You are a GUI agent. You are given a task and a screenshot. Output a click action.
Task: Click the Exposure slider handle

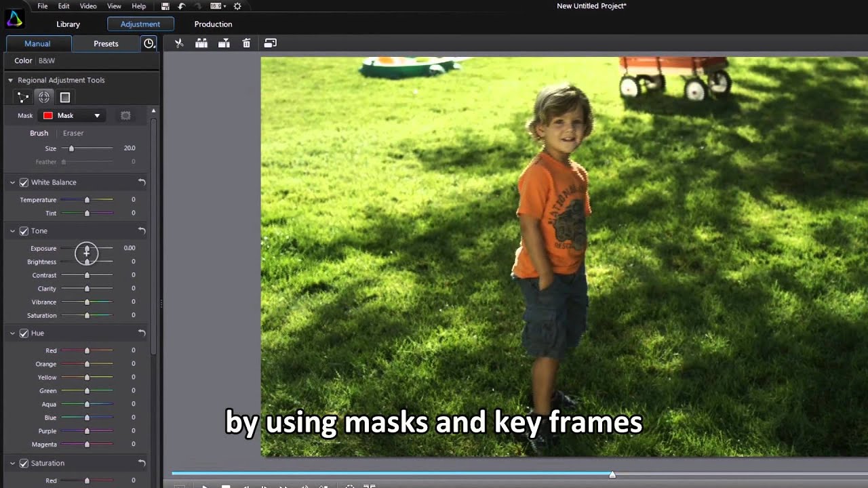(87, 250)
